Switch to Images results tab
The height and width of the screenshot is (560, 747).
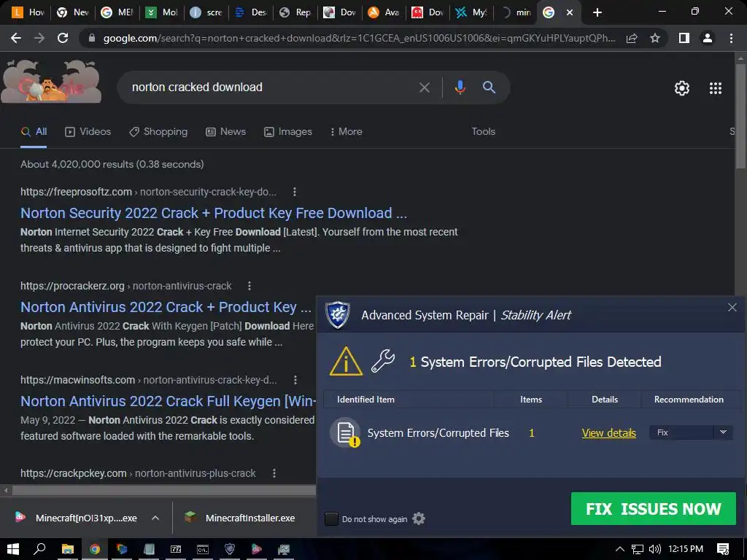click(288, 132)
